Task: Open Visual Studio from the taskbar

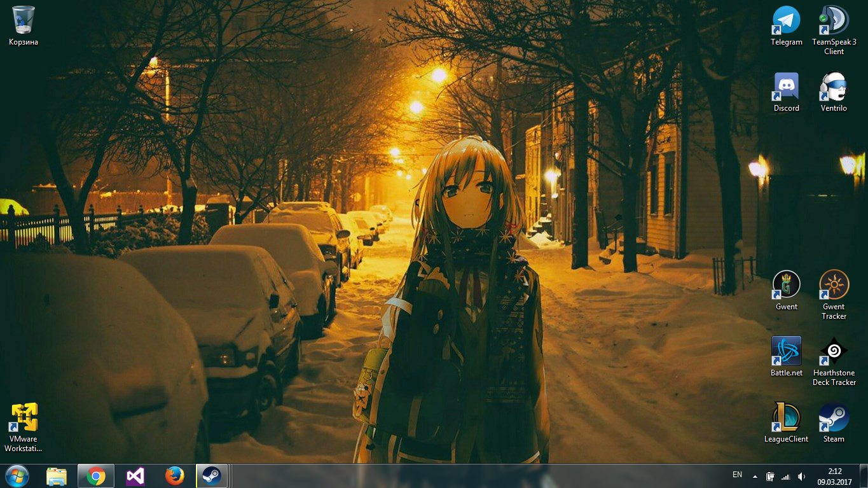Action: coord(135,476)
